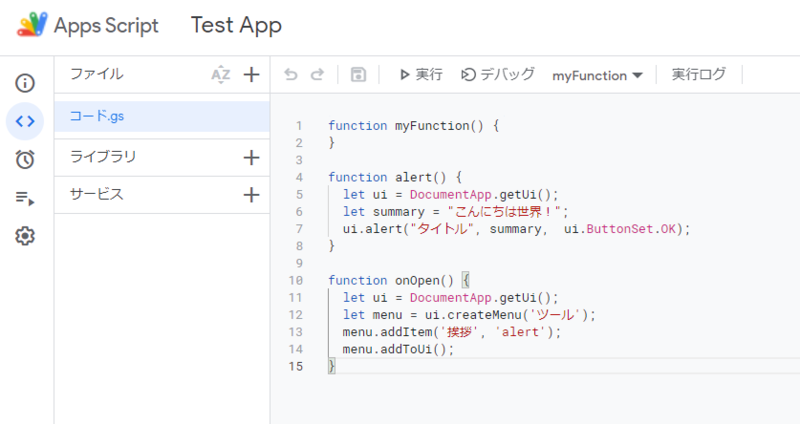The image size is (800, 424).
Task: Click the Apps Script title text
Action: point(106,26)
